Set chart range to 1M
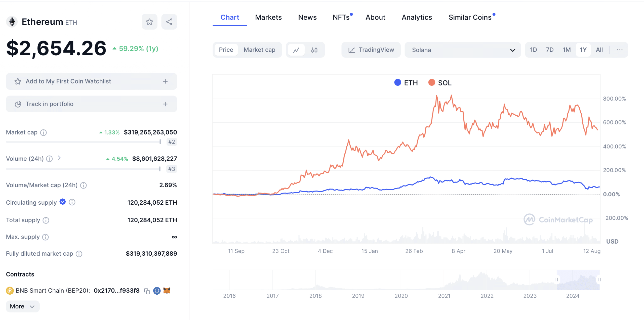This screenshot has height=320, width=644. 567,50
